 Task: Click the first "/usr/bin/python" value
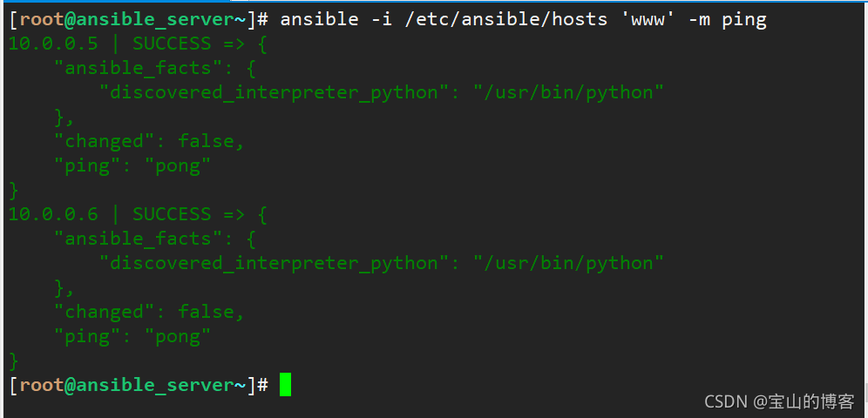pos(568,92)
